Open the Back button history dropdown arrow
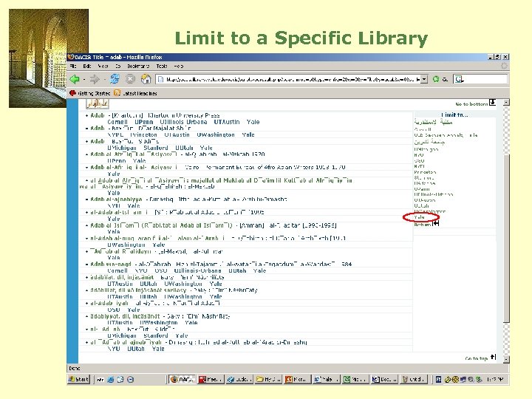 click(83, 80)
